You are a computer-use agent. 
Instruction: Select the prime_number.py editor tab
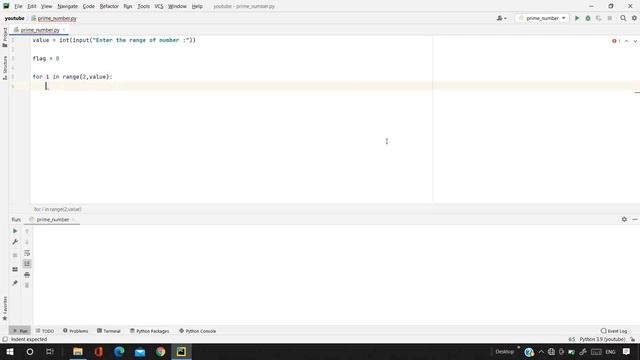[40, 30]
